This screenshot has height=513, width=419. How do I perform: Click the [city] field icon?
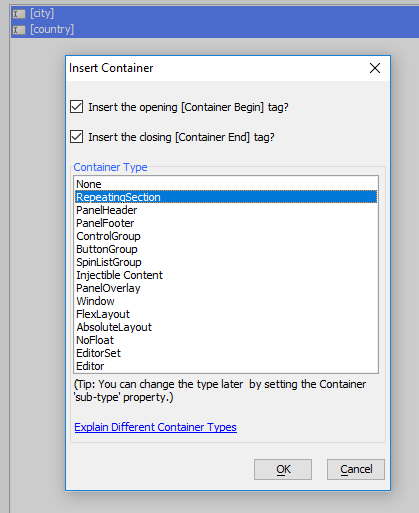pyautogui.click(x=19, y=14)
